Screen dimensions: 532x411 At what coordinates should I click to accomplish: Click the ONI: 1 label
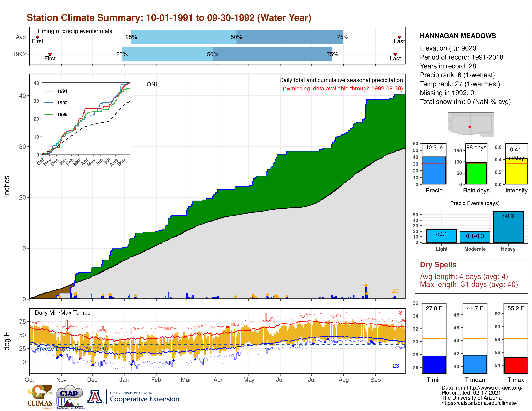click(x=155, y=84)
